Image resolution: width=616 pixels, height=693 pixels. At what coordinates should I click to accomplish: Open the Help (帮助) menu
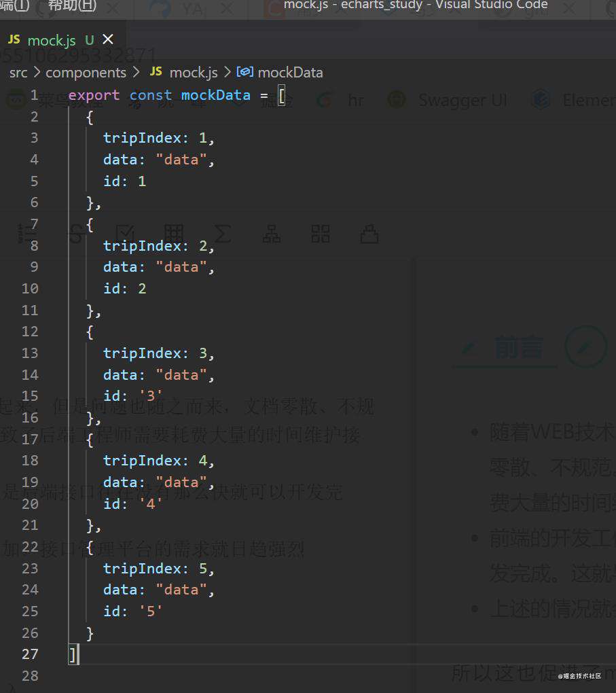[x=71, y=5]
